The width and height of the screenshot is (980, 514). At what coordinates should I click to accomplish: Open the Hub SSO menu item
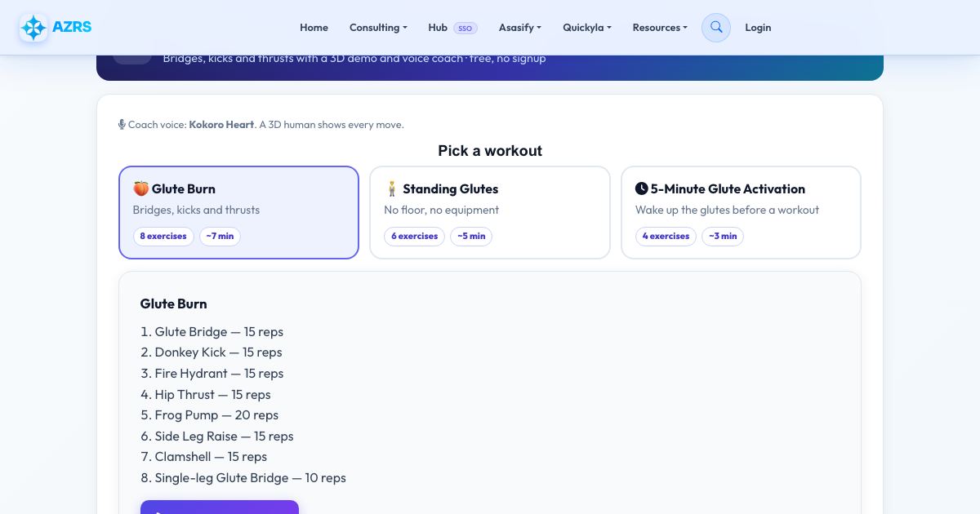coord(452,28)
